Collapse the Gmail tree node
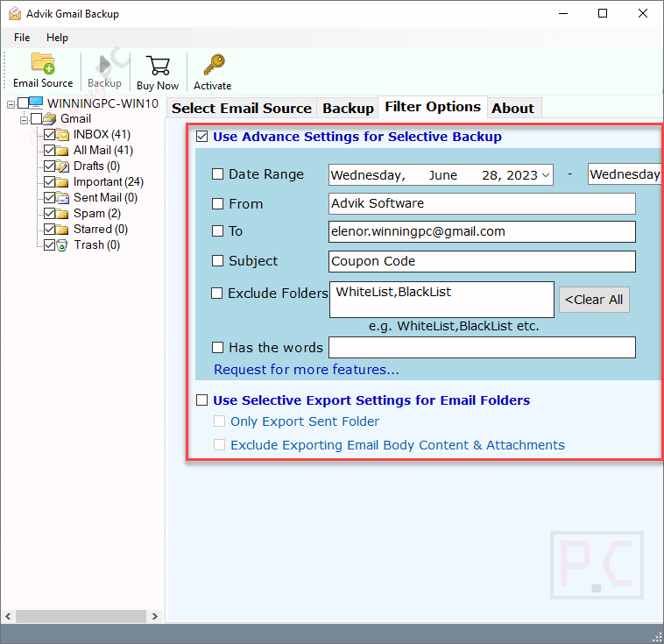This screenshot has width=664, height=644. [x=24, y=119]
